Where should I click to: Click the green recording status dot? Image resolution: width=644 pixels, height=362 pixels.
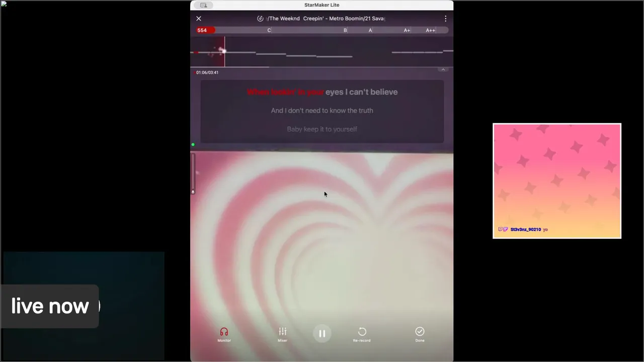coord(193,145)
